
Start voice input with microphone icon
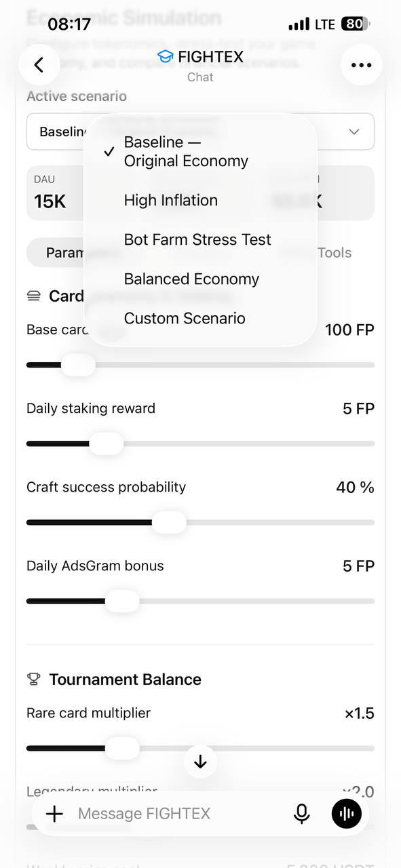pos(302,814)
